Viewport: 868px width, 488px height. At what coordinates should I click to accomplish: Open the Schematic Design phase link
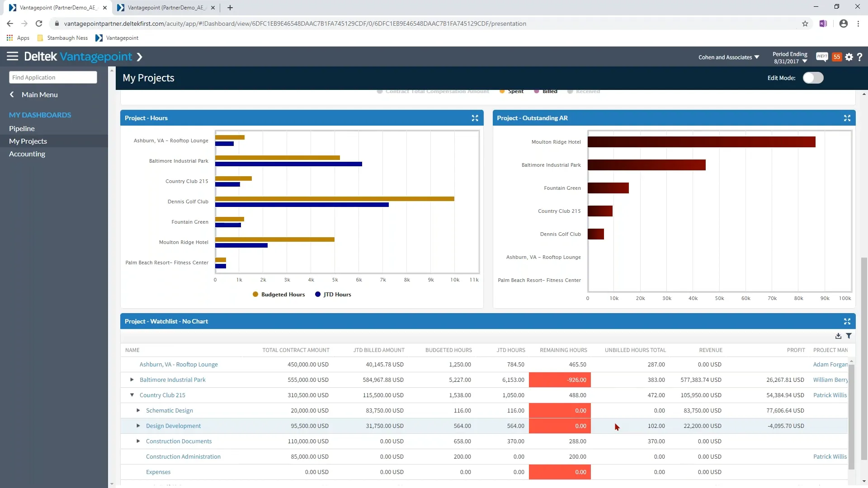click(169, 410)
